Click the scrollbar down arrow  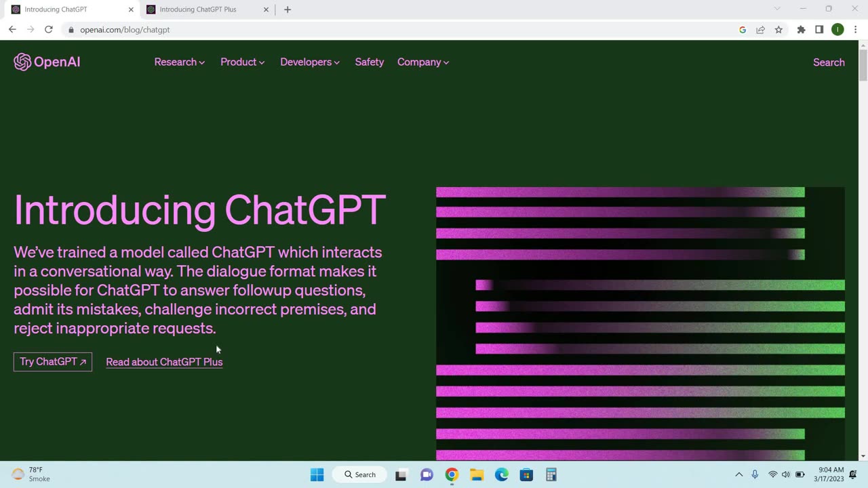863,456
